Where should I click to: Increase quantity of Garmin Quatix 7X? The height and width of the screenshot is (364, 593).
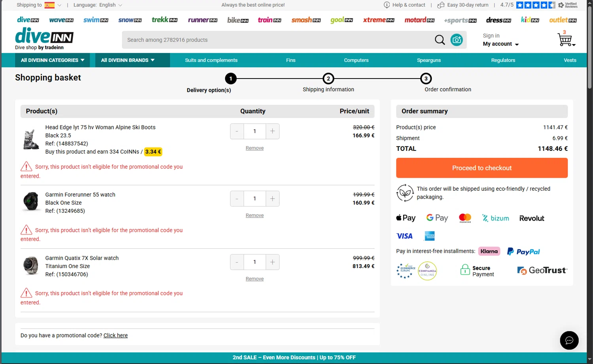(x=272, y=262)
